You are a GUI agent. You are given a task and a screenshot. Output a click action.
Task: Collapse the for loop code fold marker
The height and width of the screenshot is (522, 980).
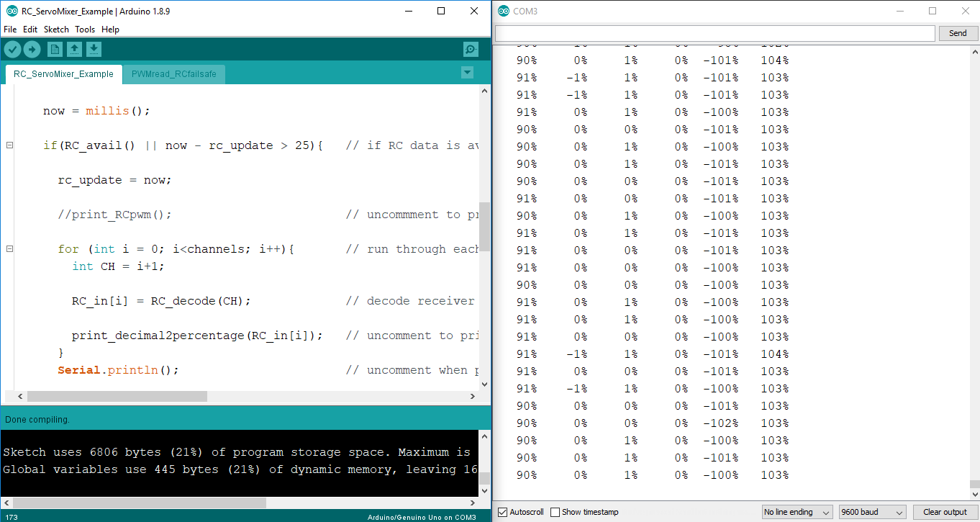[x=9, y=248]
